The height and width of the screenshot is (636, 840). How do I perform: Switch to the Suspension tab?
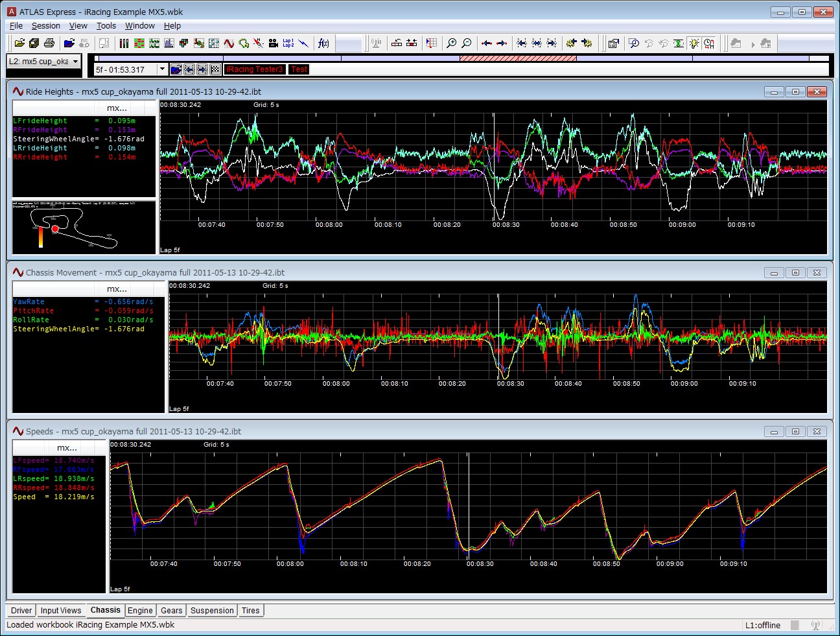[x=212, y=611]
